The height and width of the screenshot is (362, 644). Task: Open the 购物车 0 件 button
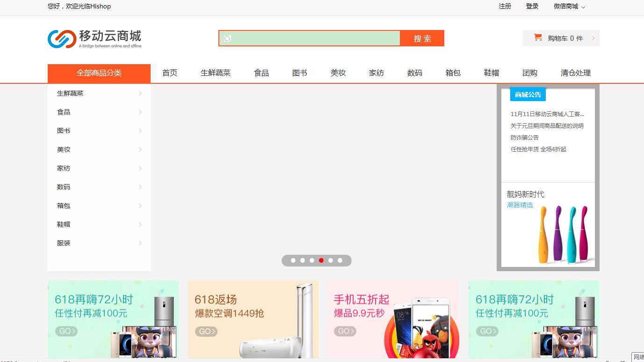coord(561,38)
